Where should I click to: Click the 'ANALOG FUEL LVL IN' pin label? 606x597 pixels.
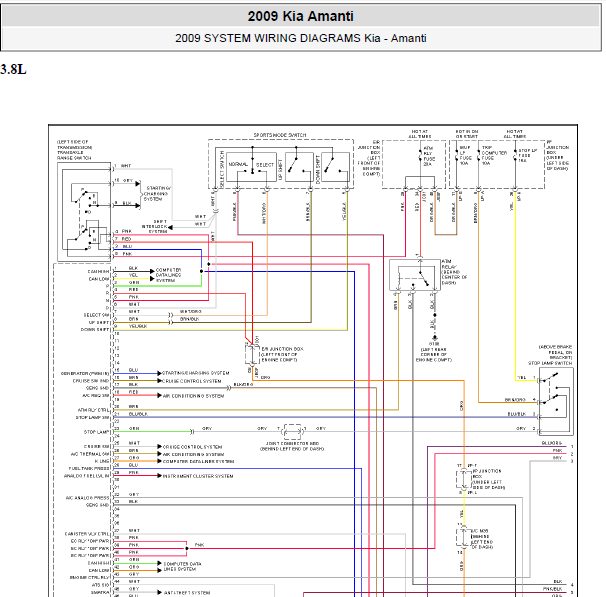pos(87,476)
